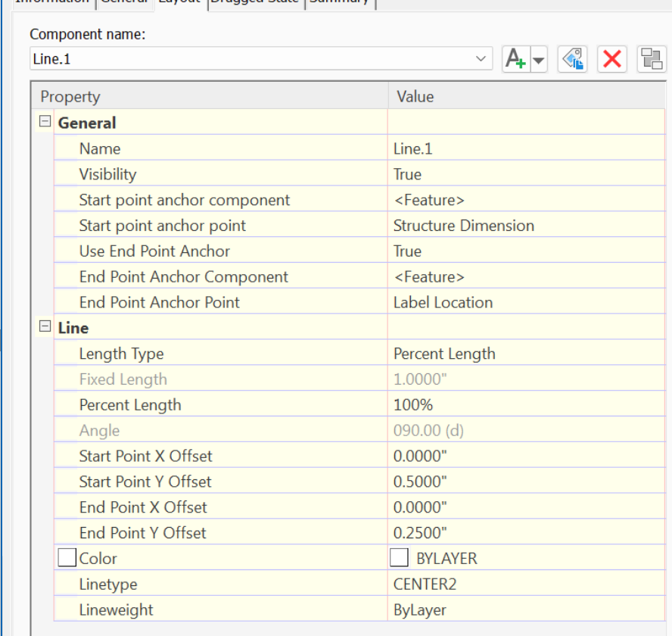This screenshot has width=672, height=636.
Task: Collapse the General property group
Action: [43, 122]
